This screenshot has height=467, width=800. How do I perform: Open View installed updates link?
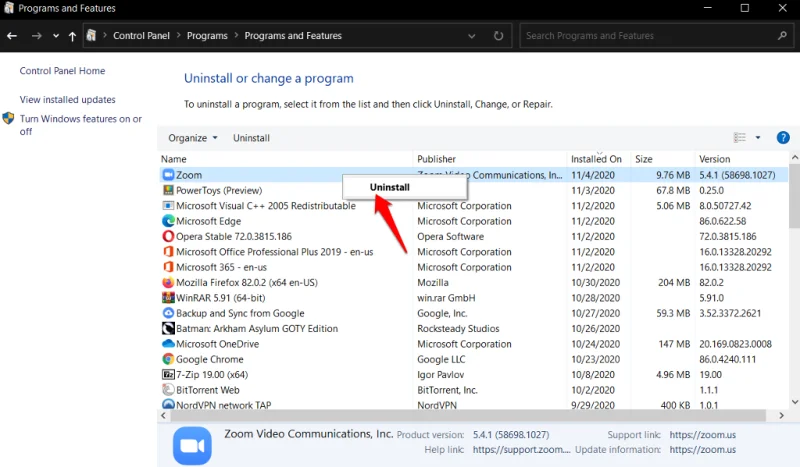pos(67,100)
